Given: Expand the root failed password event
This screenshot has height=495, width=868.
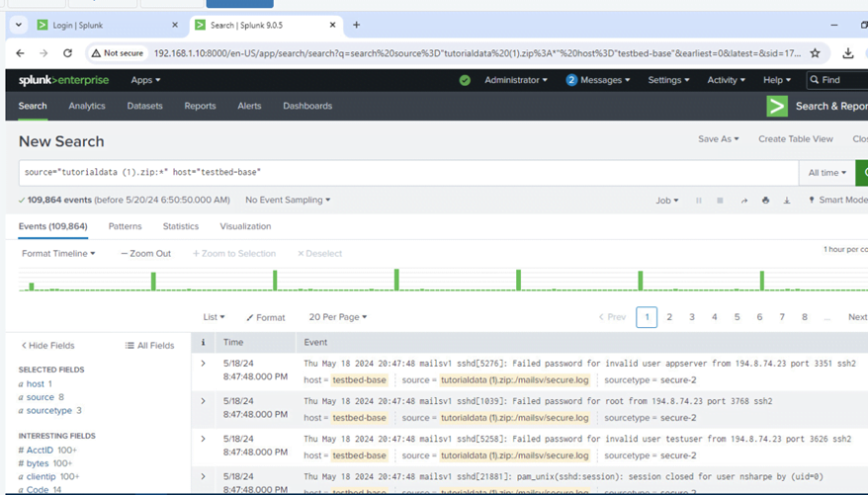Looking at the screenshot, I should 204,401.
